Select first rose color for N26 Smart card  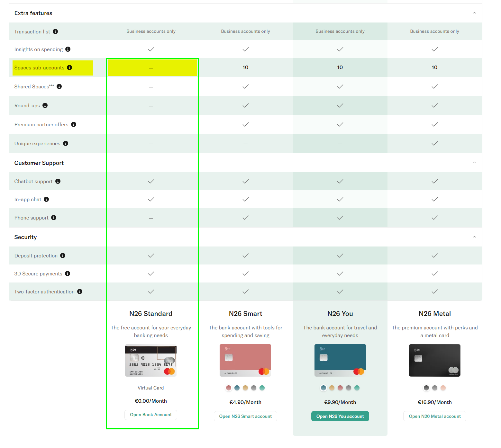pos(229,388)
